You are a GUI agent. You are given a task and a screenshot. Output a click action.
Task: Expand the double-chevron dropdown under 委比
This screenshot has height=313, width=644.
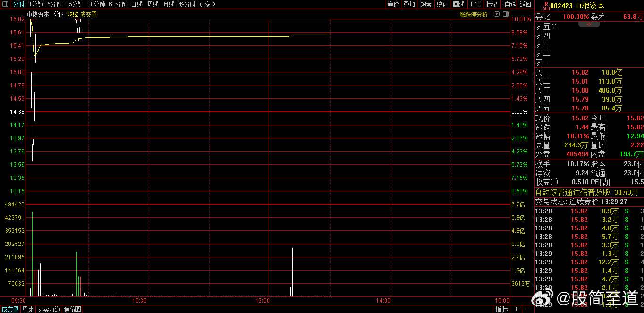click(x=589, y=24)
